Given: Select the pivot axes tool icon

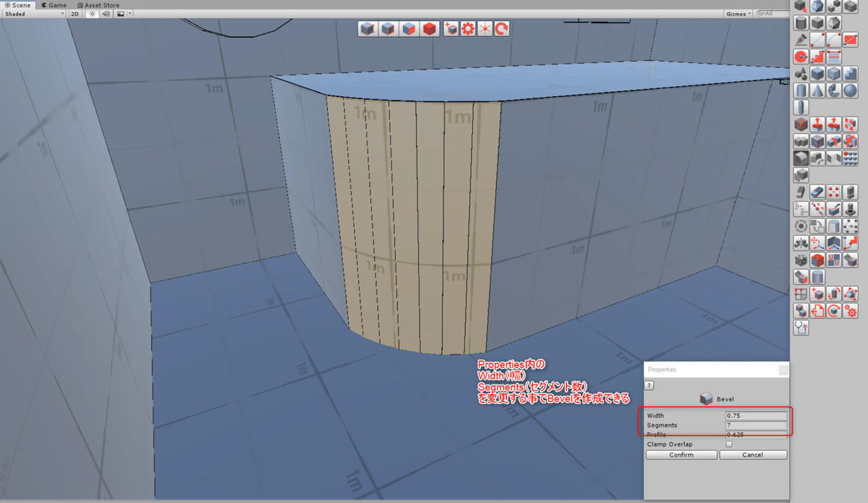Looking at the screenshot, I should [817, 242].
